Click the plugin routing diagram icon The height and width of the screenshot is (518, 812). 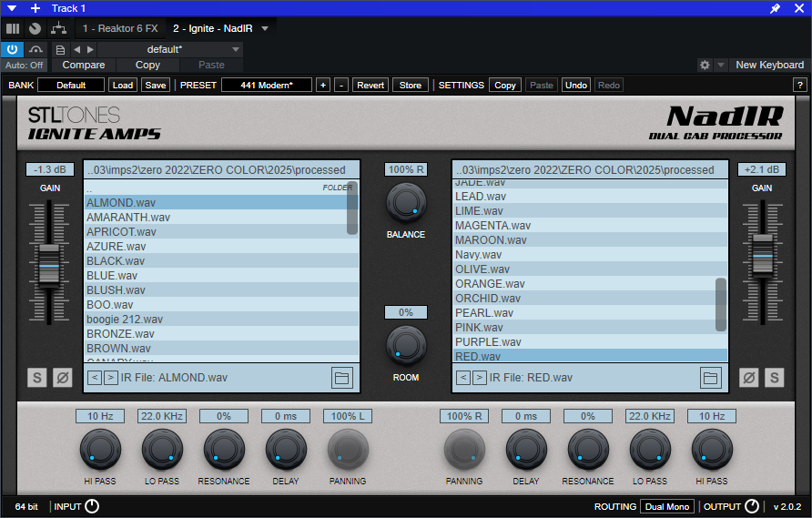coord(58,28)
